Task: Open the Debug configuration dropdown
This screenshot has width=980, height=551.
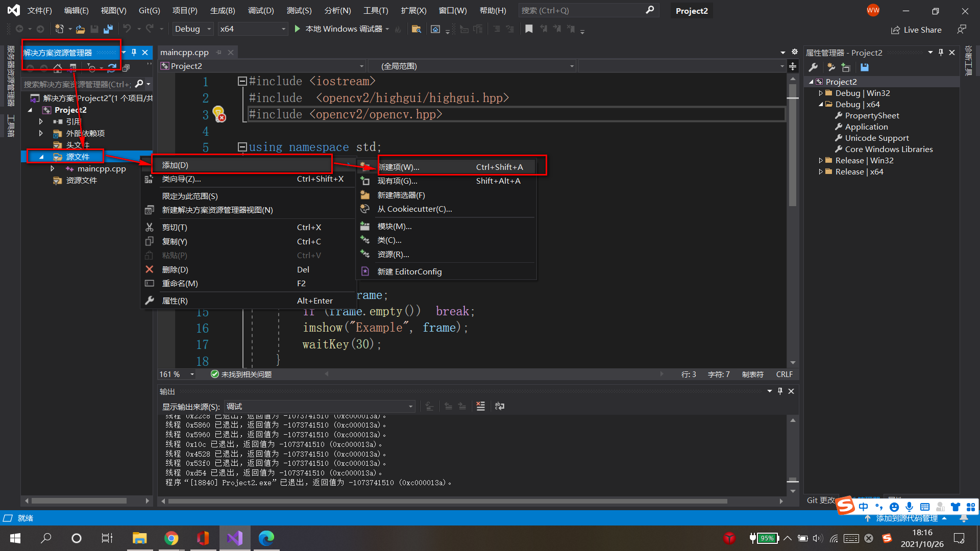Action: pos(191,29)
